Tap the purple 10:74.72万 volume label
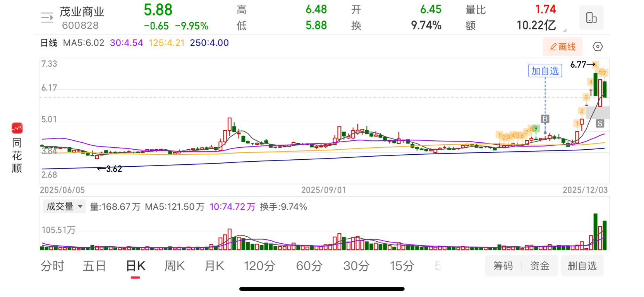The image size is (644, 297). pyautogui.click(x=232, y=207)
